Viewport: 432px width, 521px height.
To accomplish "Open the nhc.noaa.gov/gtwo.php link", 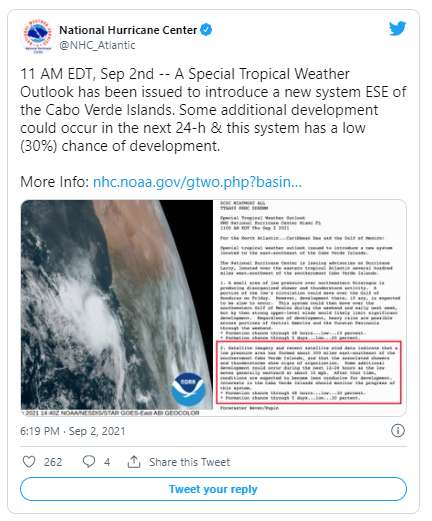I will click(197, 182).
